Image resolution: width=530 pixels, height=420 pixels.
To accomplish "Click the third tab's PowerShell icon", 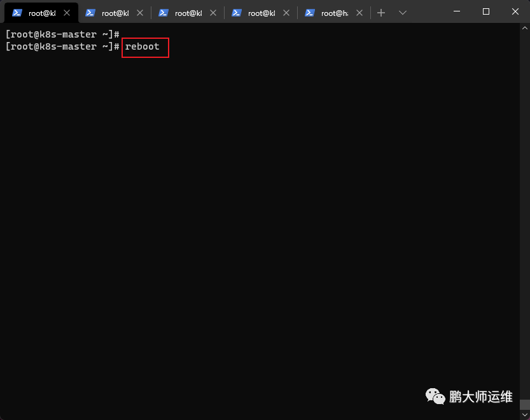I will click(164, 13).
